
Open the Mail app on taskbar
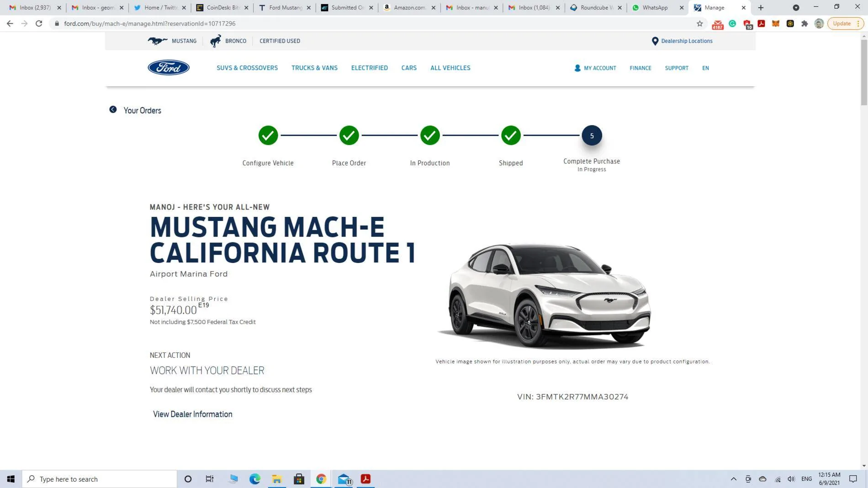coord(344,479)
